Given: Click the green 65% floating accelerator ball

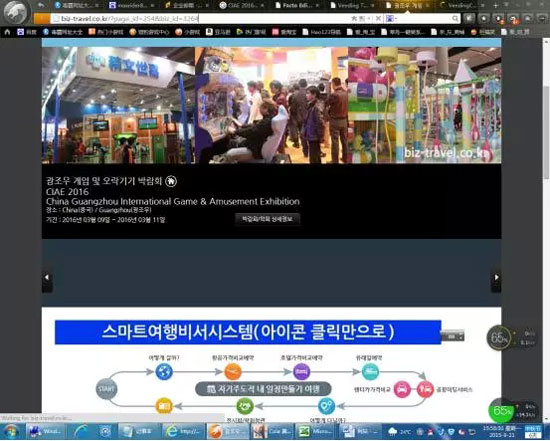Looking at the screenshot, I should point(502,410).
